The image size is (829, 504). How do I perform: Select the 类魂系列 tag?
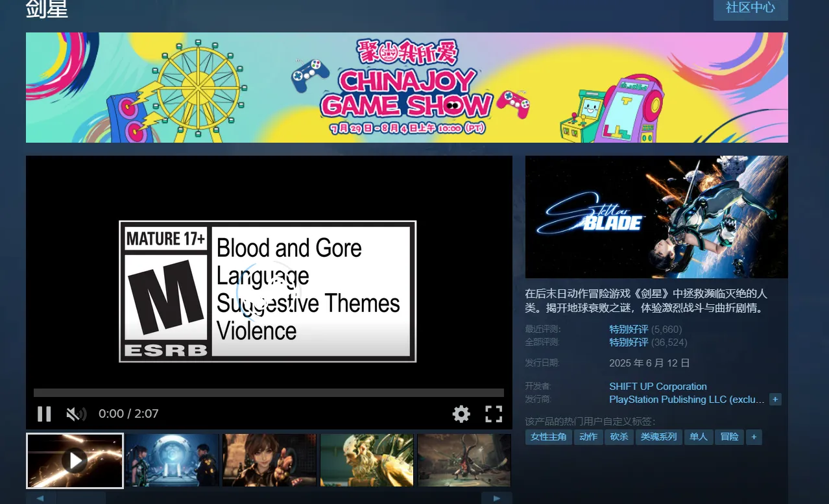tap(658, 437)
